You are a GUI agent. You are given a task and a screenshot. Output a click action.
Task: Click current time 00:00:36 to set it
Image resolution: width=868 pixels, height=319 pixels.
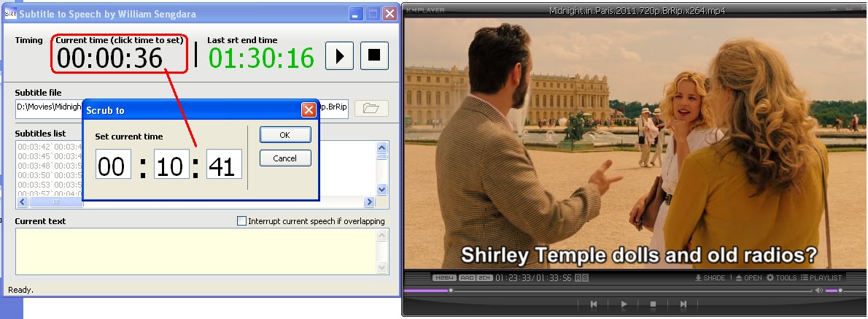tap(109, 58)
